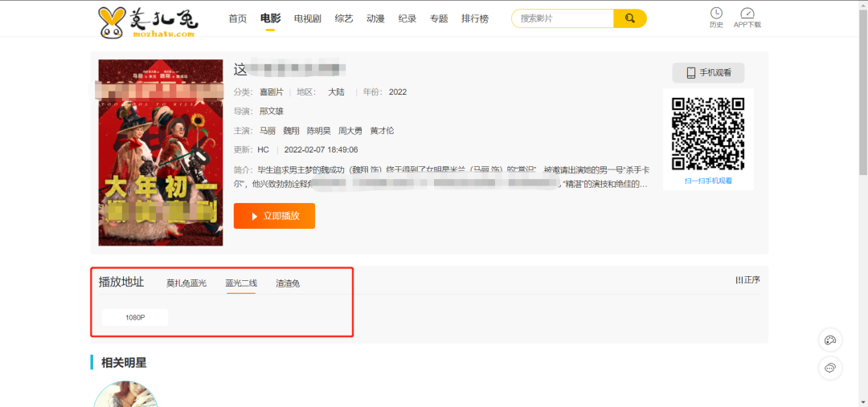Switch to 渣渣兔 source tab
Viewport: 868px width, 407px height.
tap(288, 283)
